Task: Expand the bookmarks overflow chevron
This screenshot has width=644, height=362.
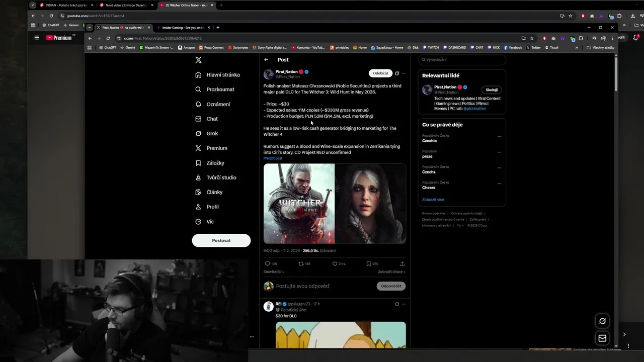Action: click(577, 48)
